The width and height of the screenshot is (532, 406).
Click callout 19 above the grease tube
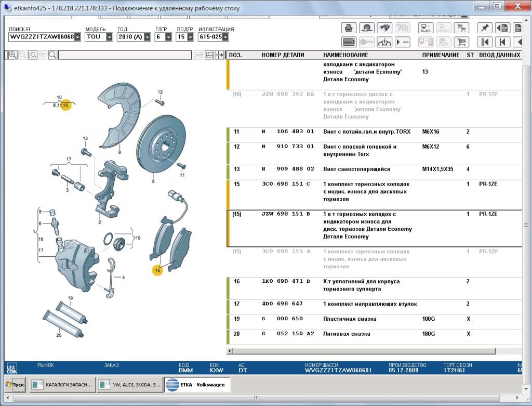(x=70, y=298)
